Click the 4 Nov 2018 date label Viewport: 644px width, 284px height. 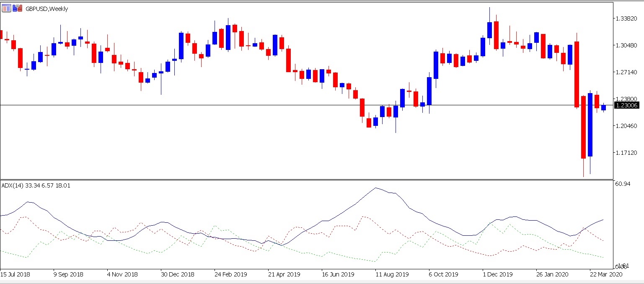(x=122, y=274)
